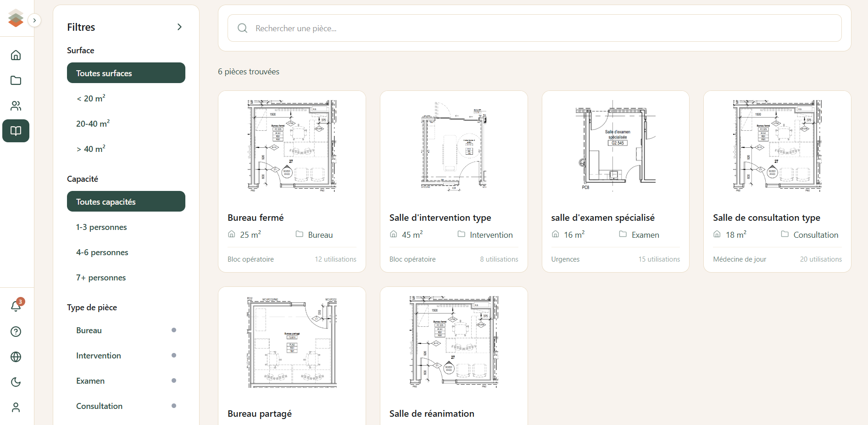868x425 pixels.
Task: Click Salle de consultation type card title
Action: (767, 218)
